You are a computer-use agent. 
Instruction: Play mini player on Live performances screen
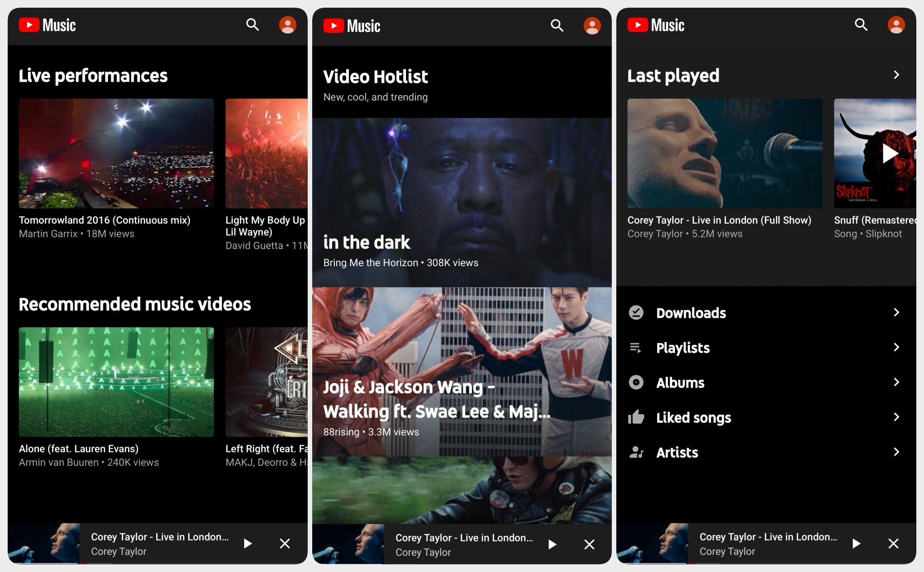coord(248,544)
